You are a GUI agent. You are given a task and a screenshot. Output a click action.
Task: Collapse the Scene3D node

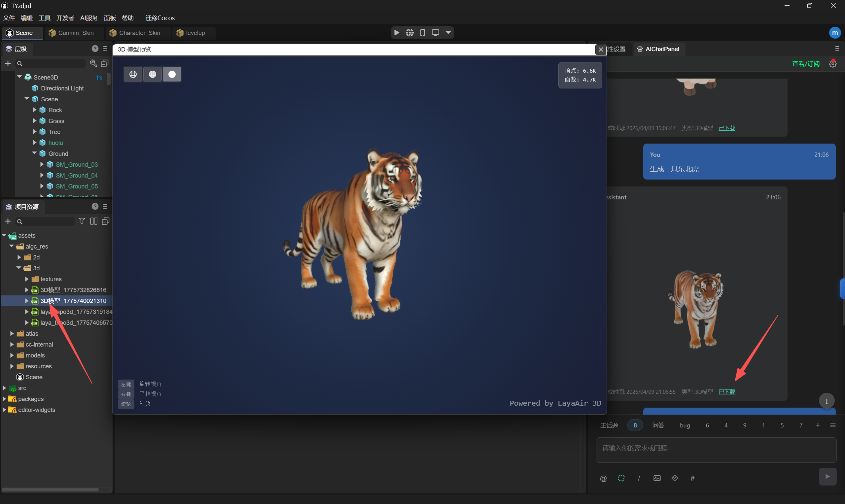pos(19,77)
